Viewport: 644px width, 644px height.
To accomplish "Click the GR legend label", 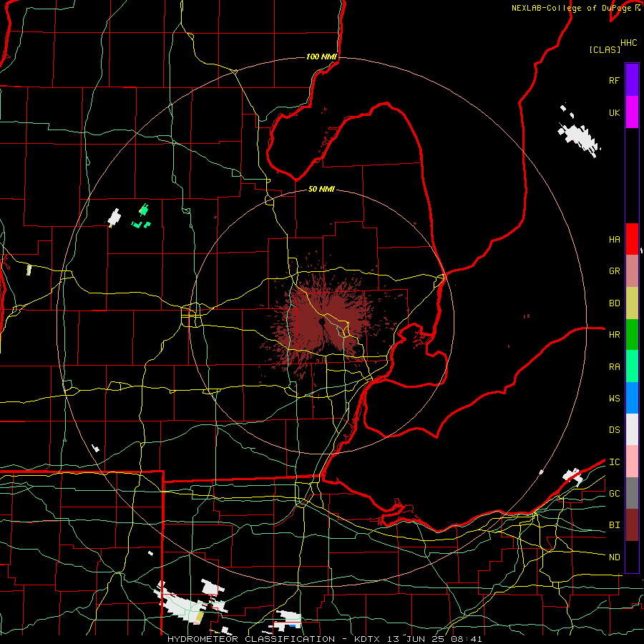I will (x=615, y=271).
